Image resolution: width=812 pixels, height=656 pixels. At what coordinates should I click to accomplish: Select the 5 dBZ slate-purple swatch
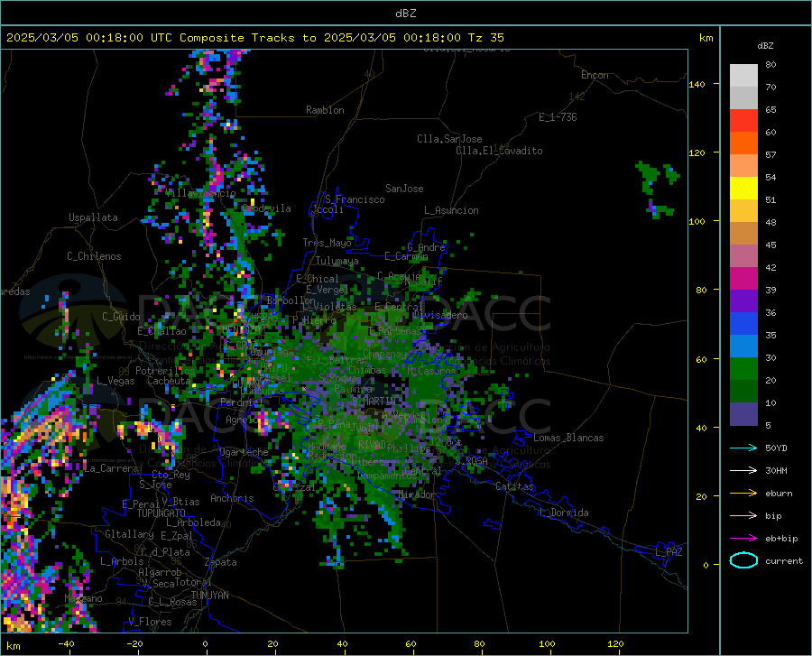point(743,414)
